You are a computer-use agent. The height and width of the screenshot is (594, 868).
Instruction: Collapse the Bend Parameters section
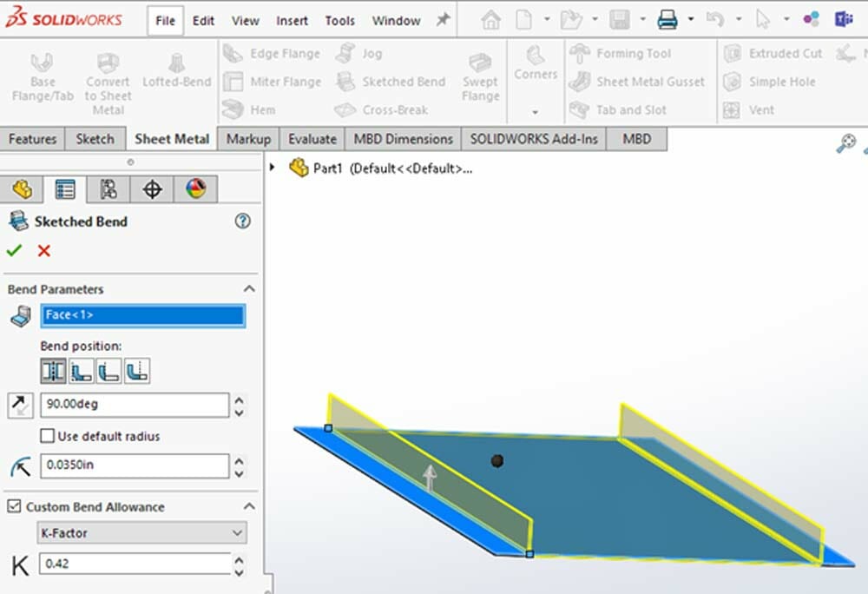[249, 289]
